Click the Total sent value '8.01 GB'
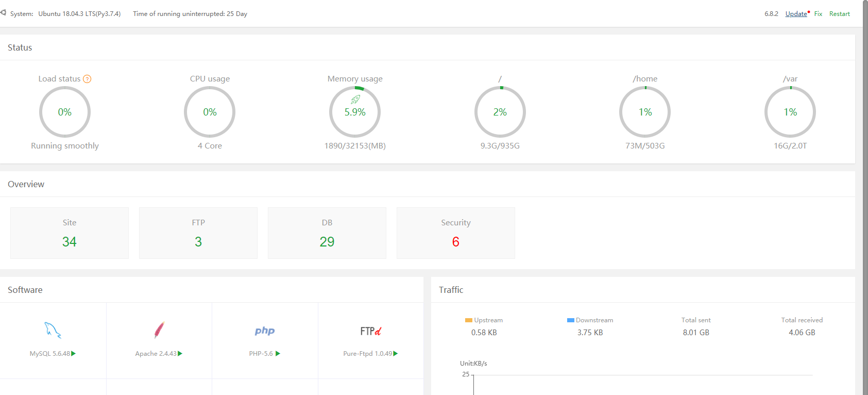868x395 pixels. (696, 333)
